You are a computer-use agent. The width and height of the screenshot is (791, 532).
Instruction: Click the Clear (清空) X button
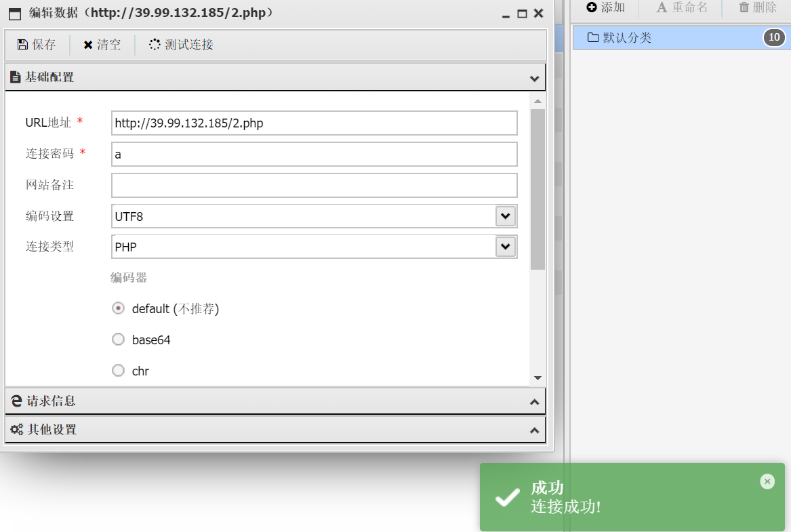(x=102, y=44)
